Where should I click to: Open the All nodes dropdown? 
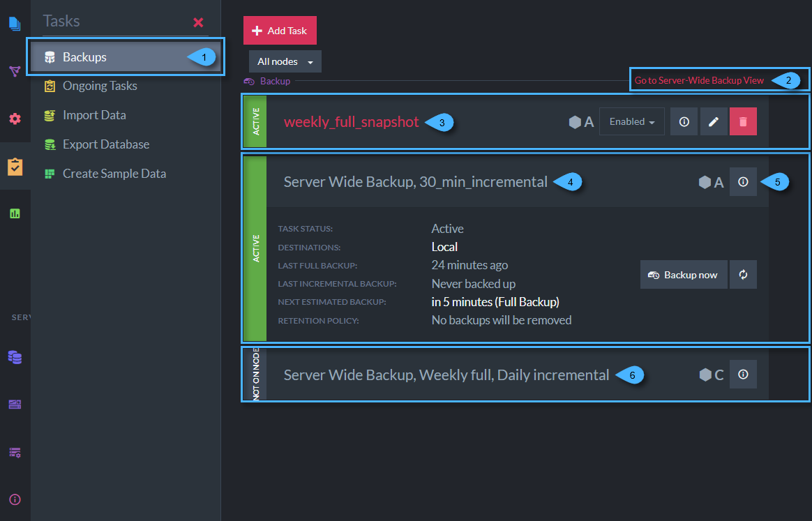pyautogui.click(x=285, y=61)
